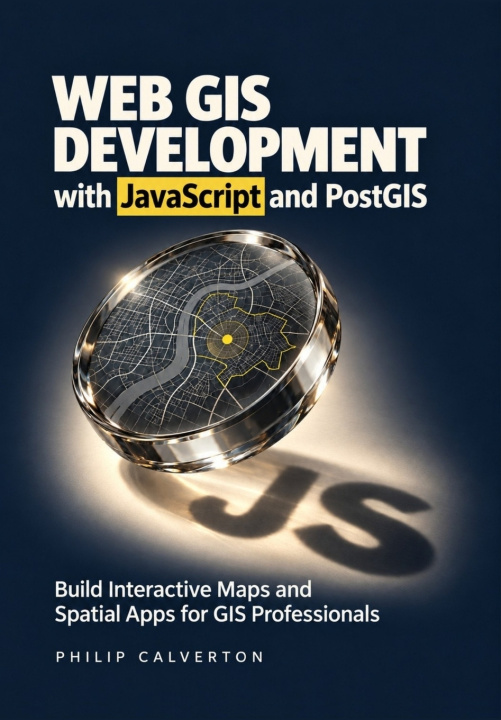The width and height of the screenshot is (501, 720).
Task: Click the yellow-highlighted 'JavaScript' word
Action: (191, 197)
